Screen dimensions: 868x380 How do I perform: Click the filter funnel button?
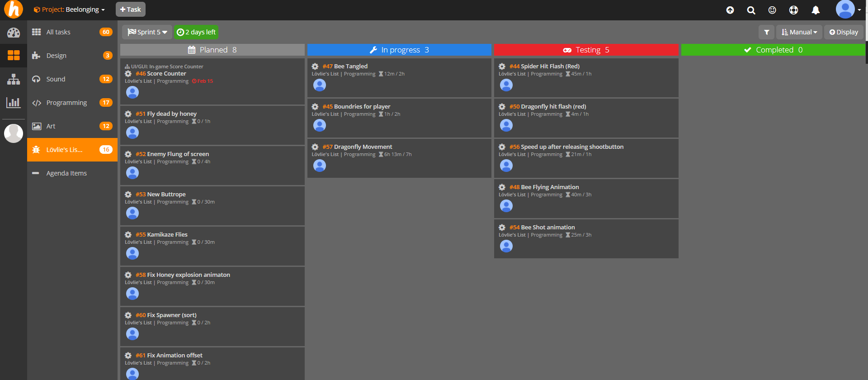pyautogui.click(x=766, y=32)
